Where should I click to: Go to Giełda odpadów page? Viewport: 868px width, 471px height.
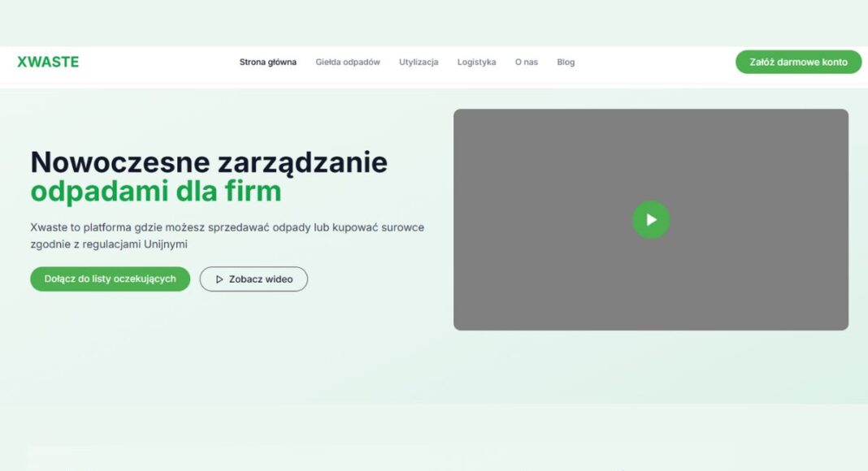348,62
